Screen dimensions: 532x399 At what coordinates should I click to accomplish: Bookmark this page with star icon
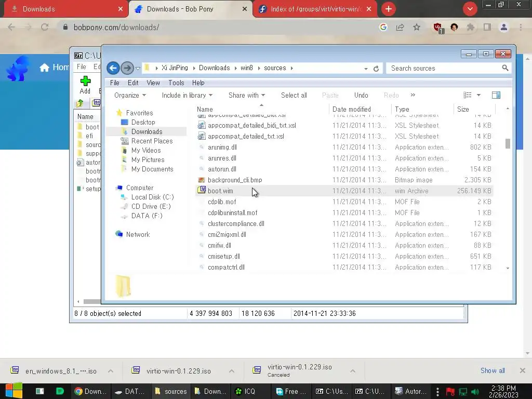click(x=417, y=27)
